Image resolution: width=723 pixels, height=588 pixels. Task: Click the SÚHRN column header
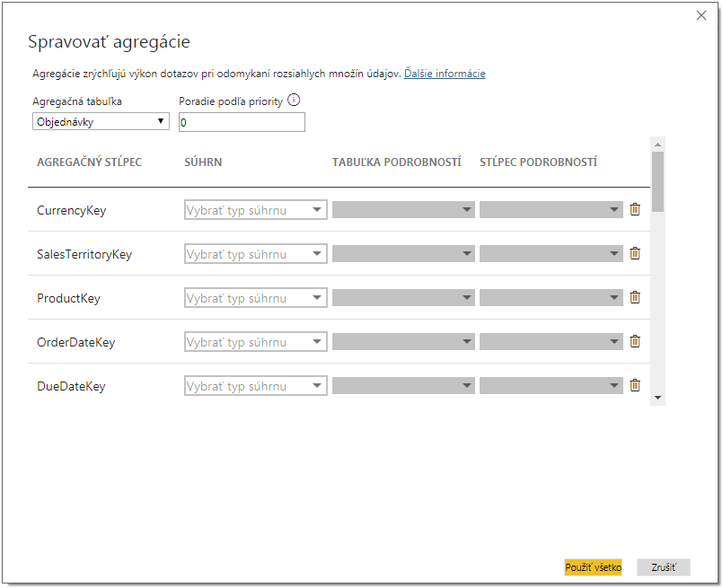point(203,162)
